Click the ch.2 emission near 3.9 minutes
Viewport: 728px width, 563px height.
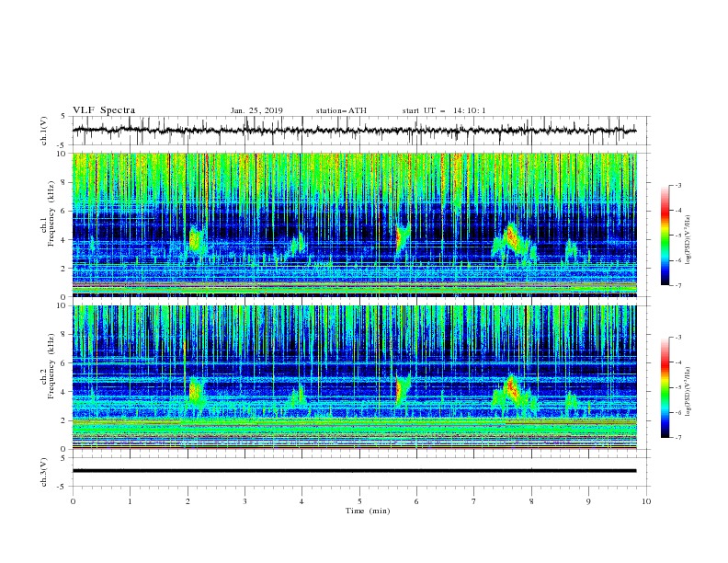(297, 395)
